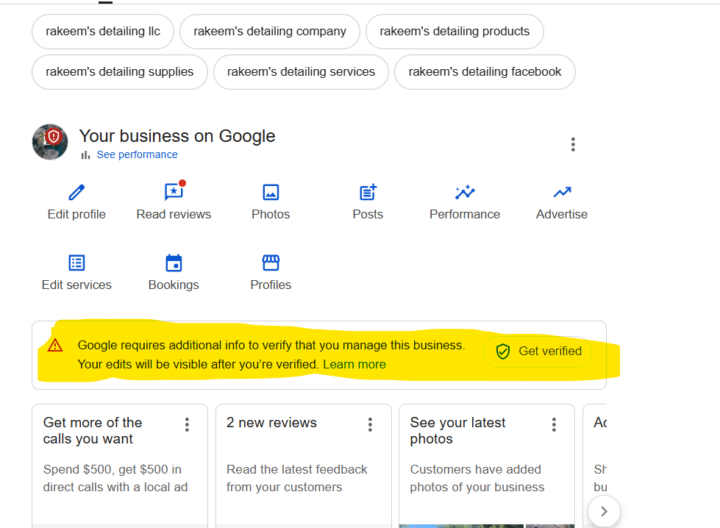Viewport: 720px width, 528px height.
Task: Open the Posts icon
Action: click(x=368, y=192)
